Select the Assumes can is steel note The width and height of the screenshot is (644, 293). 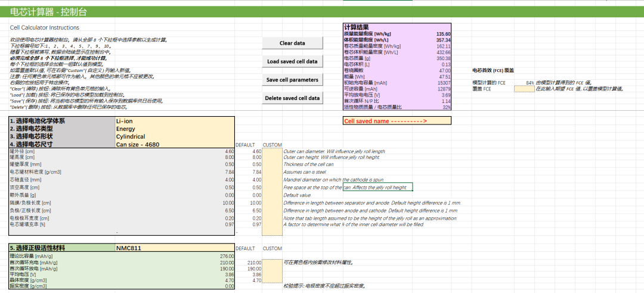pos(303,172)
